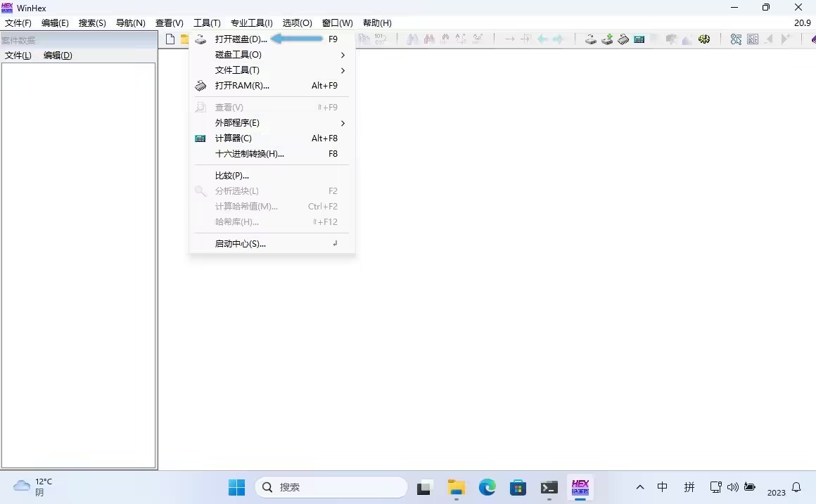Open the 专业工具(I) menu

click(x=251, y=23)
